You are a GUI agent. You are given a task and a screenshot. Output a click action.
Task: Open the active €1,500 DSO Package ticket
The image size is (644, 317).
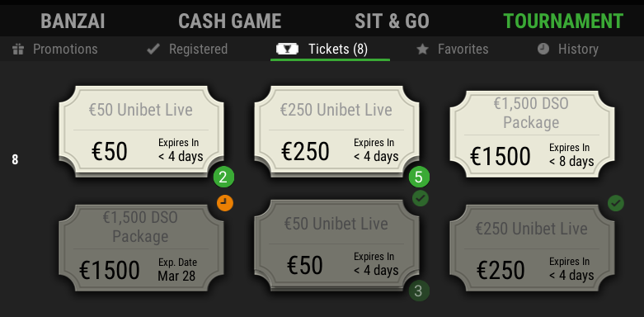[533, 134]
